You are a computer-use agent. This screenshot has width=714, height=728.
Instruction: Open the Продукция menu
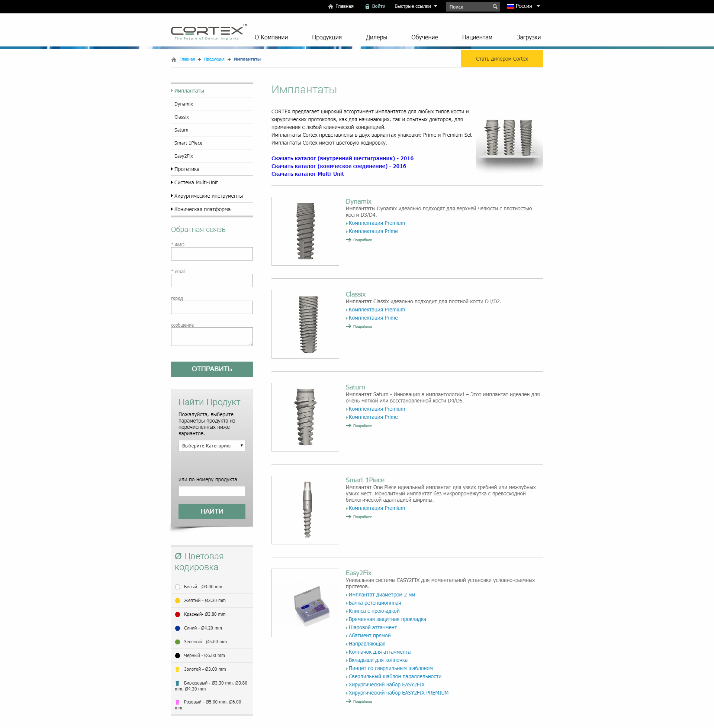pos(327,38)
